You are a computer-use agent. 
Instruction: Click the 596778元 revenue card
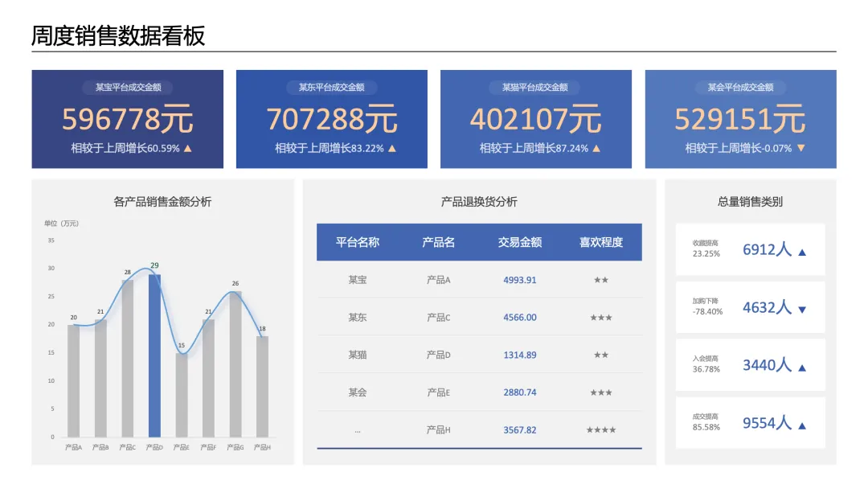click(x=127, y=119)
